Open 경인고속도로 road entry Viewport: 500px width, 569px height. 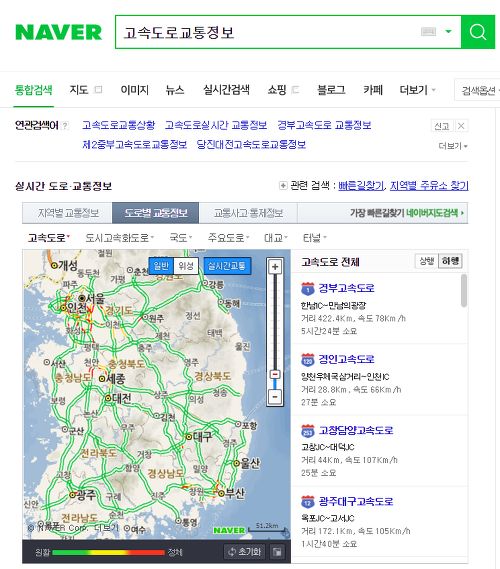pyautogui.click(x=346, y=359)
